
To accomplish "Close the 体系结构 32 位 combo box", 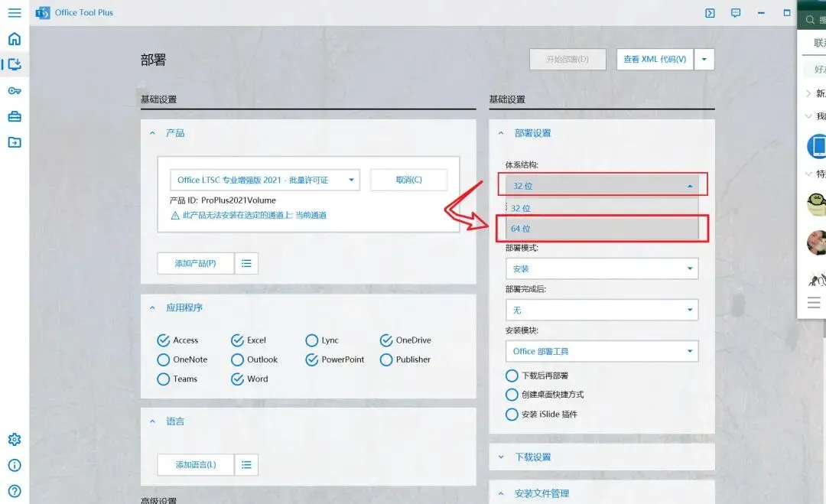I will [602, 186].
